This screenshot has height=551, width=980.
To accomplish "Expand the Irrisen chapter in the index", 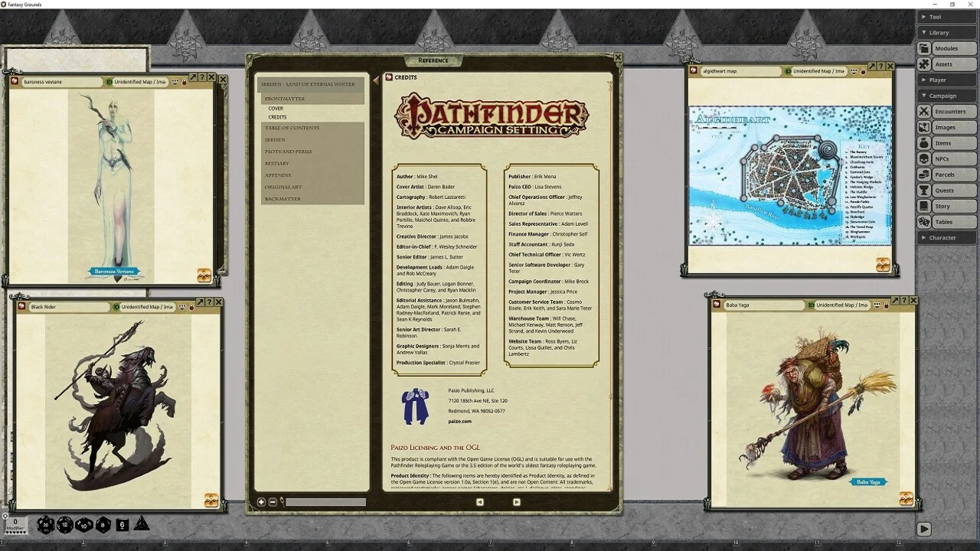I will coord(312,140).
